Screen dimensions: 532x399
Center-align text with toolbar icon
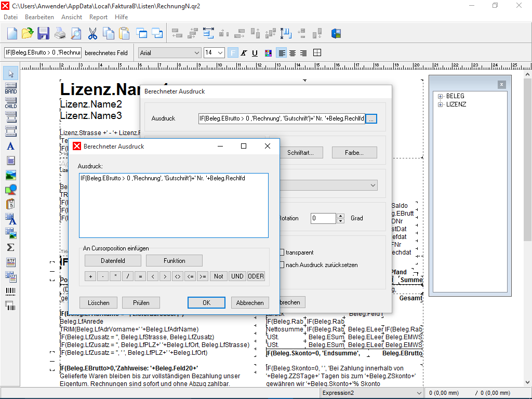292,53
